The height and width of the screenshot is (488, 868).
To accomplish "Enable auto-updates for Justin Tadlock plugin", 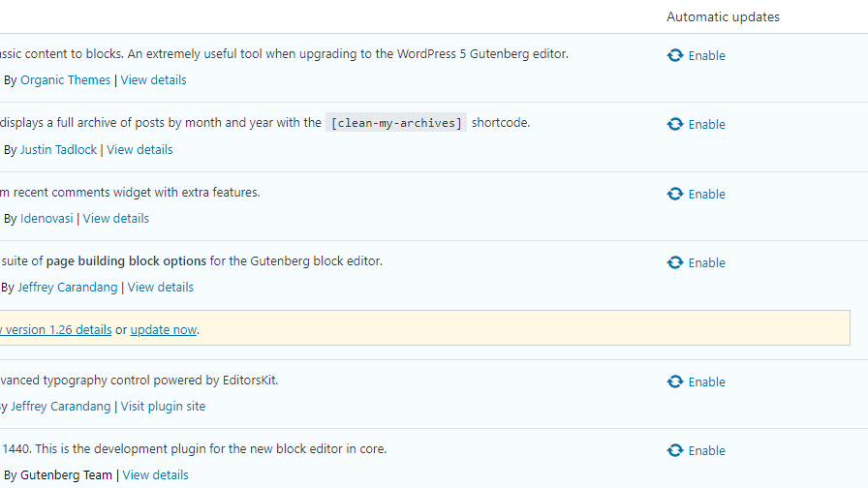I will click(x=706, y=125).
